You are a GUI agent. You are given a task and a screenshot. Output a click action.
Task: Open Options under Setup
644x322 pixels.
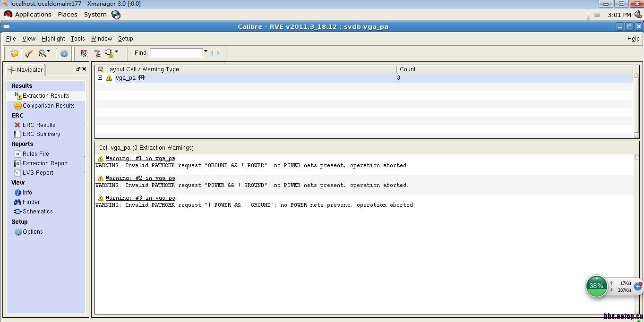tap(33, 232)
